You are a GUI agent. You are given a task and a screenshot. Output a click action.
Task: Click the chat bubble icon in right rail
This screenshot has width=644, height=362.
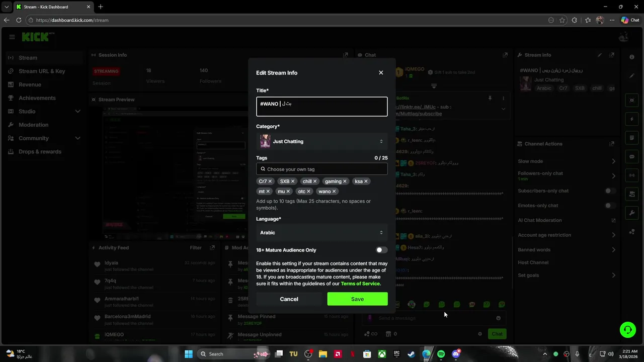click(x=632, y=156)
